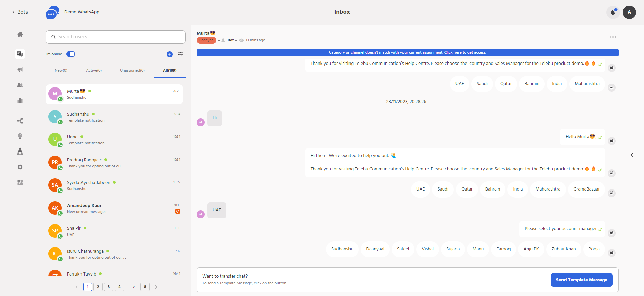Open the chat list filter icon

(x=180, y=54)
